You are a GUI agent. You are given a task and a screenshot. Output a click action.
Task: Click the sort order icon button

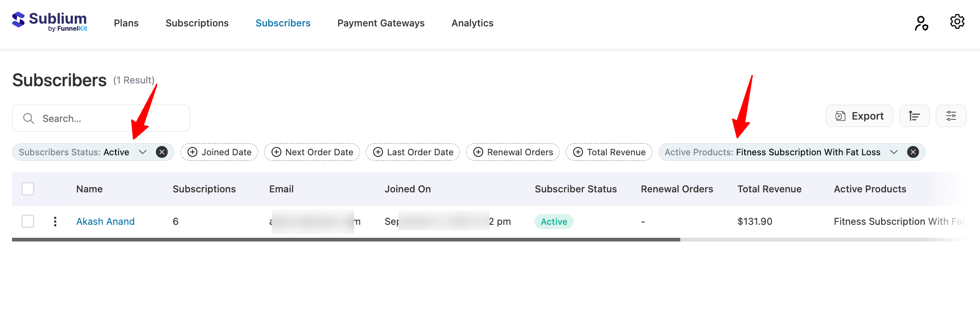(914, 116)
